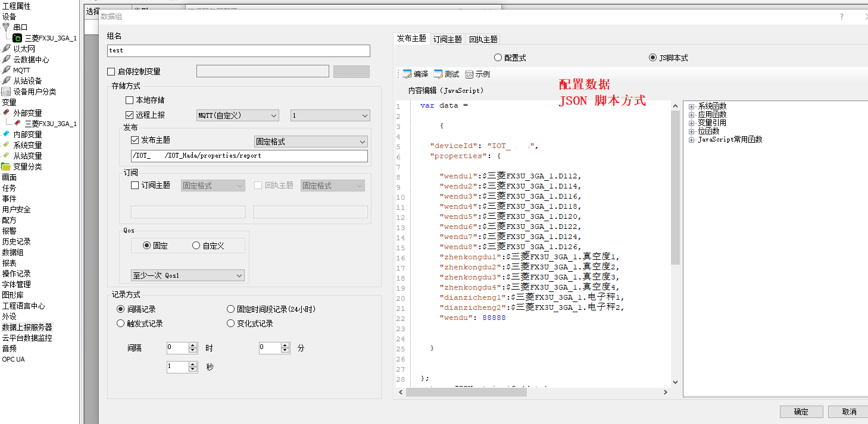Switch to the 订阅主题 tab
Screen dimensions: 868x424
point(447,39)
